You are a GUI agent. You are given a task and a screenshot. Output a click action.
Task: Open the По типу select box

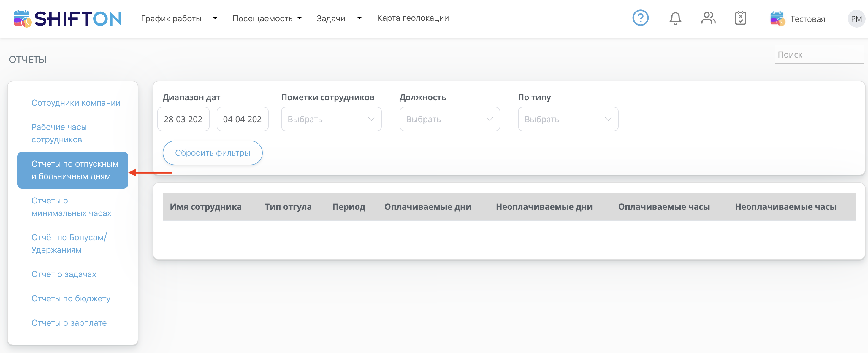(x=568, y=119)
